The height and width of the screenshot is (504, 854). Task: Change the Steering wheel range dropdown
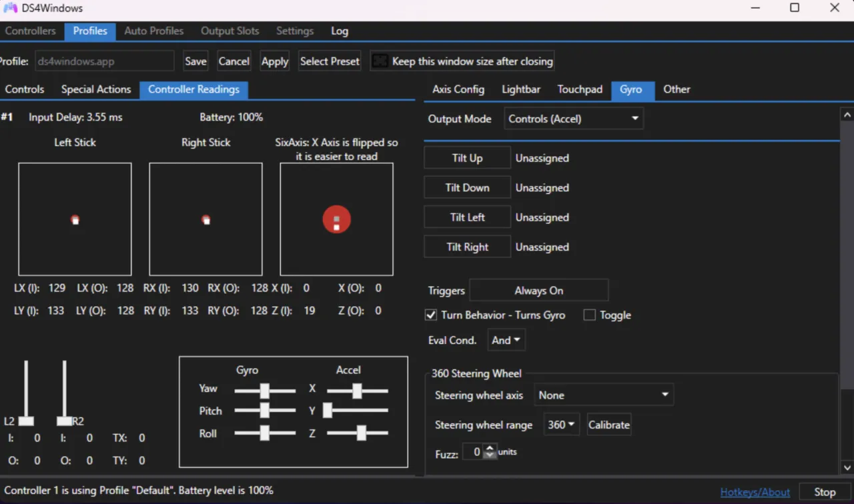click(x=561, y=424)
